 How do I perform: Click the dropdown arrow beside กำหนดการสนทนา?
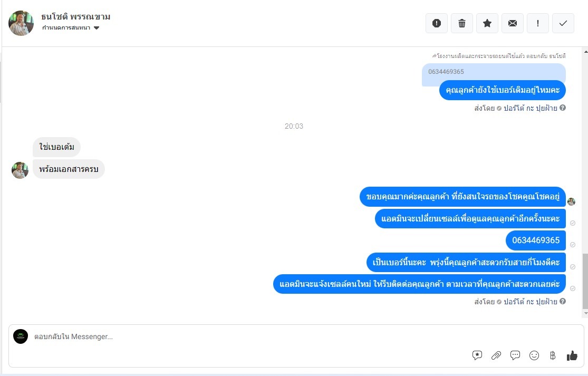97,28
